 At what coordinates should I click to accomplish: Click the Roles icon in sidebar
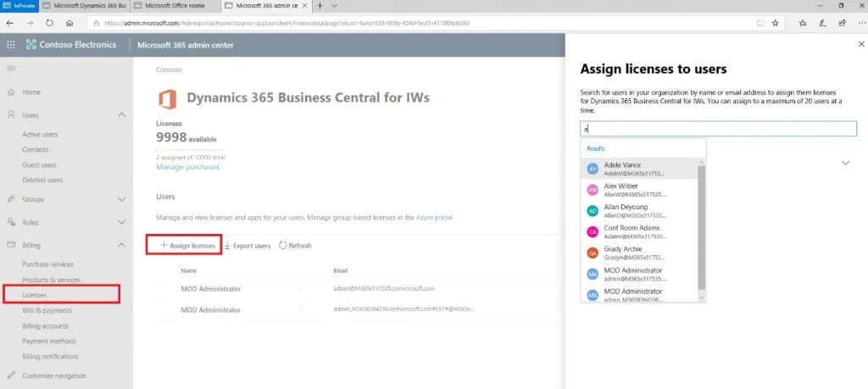pyautogui.click(x=11, y=222)
